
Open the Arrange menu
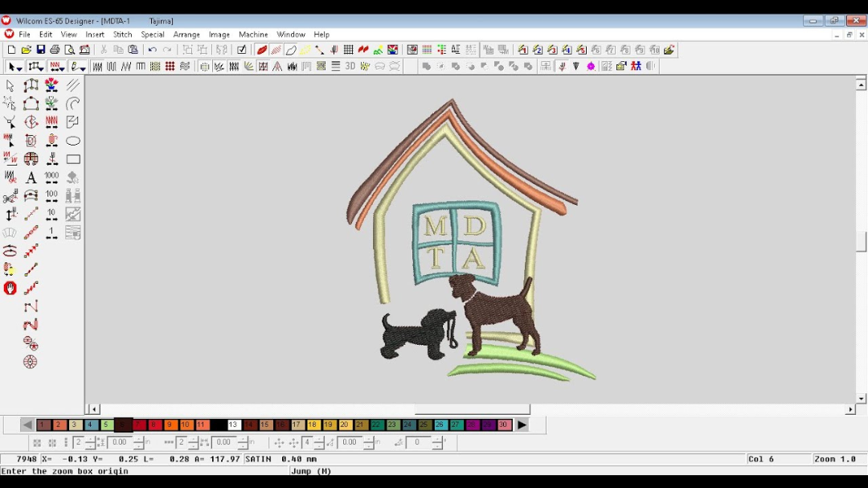tap(186, 35)
